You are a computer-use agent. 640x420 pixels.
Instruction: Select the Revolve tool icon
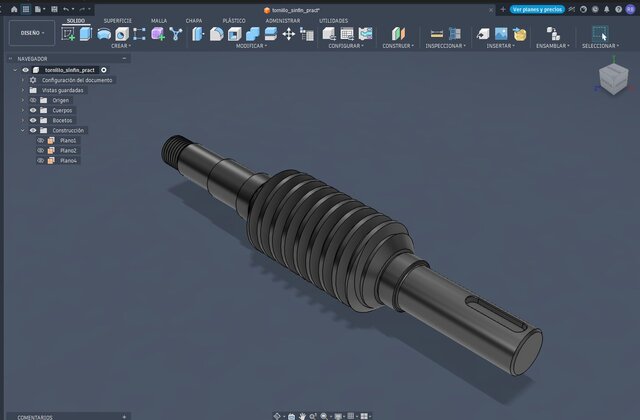(104, 34)
